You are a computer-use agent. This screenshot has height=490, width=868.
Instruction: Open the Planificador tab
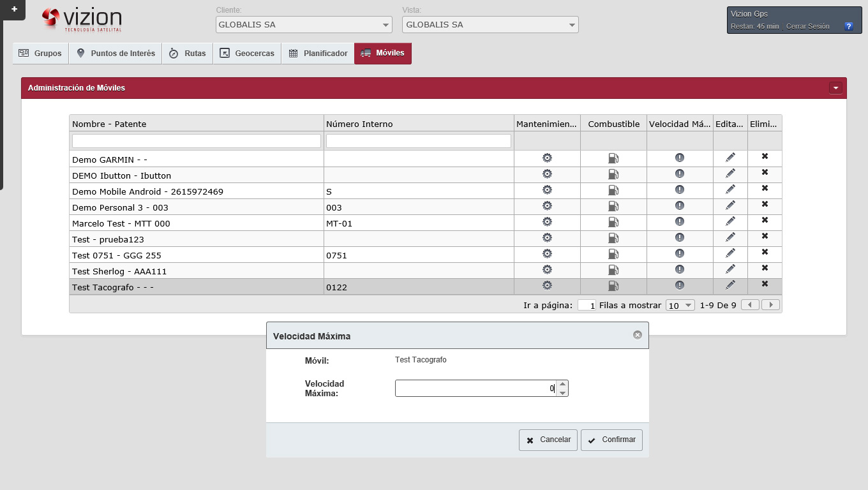(318, 54)
